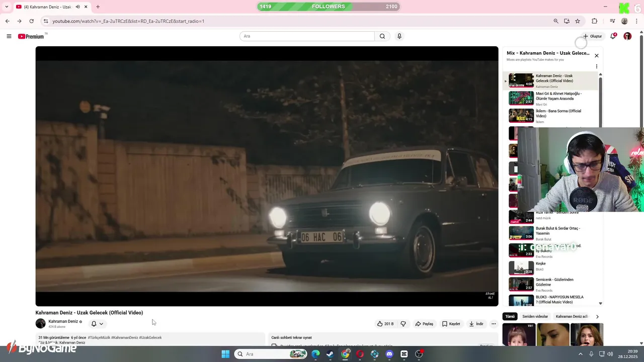
Task: Click the browser address bar URL
Action: (128, 21)
